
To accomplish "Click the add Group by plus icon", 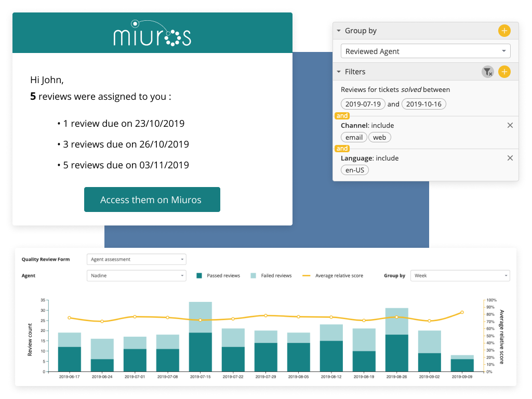I will click(504, 31).
